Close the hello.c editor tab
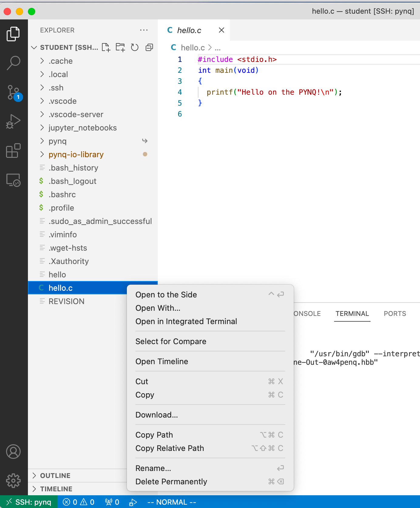The width and height of the screenshot is (420, 508). click(222, 30)
